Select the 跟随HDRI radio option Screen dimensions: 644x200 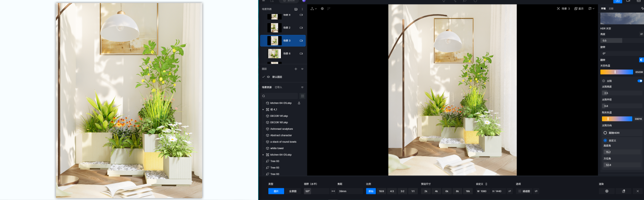point(605,133)
